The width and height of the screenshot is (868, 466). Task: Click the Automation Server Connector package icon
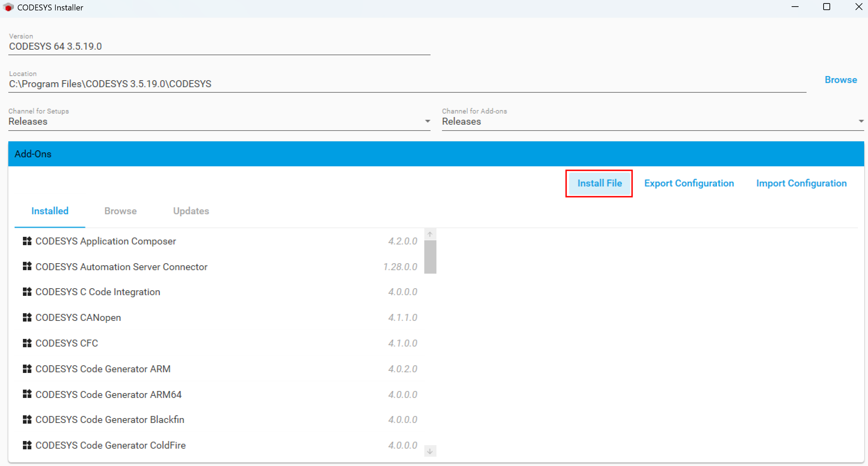coord(27,266)
